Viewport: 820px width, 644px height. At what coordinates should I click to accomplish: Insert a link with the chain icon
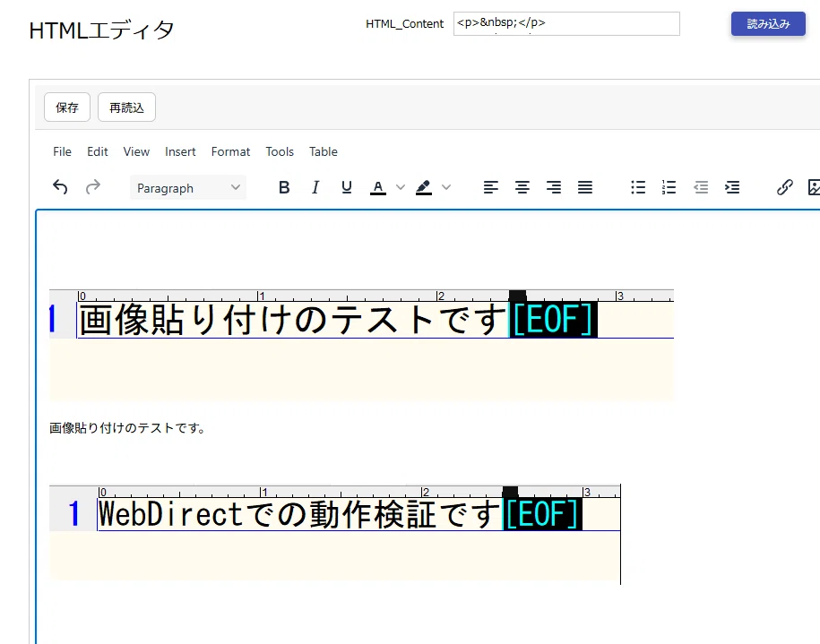(784, 187)
